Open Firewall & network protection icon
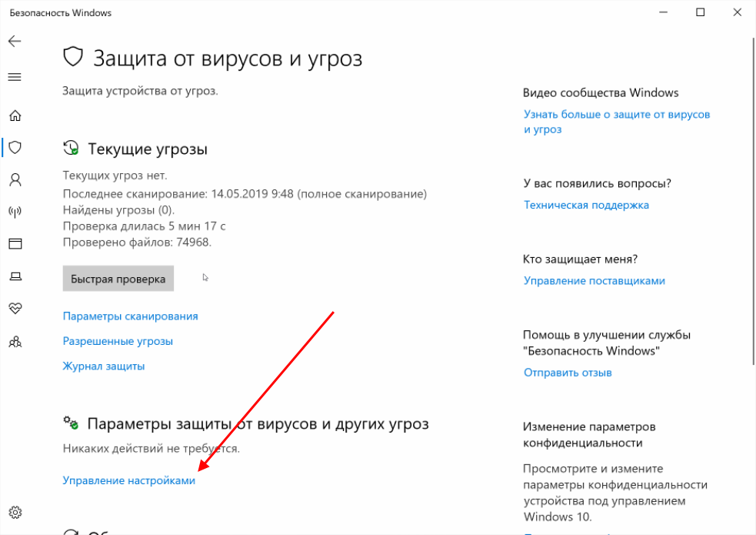This screenshot has height=535, width=756. tap(15, 211)
